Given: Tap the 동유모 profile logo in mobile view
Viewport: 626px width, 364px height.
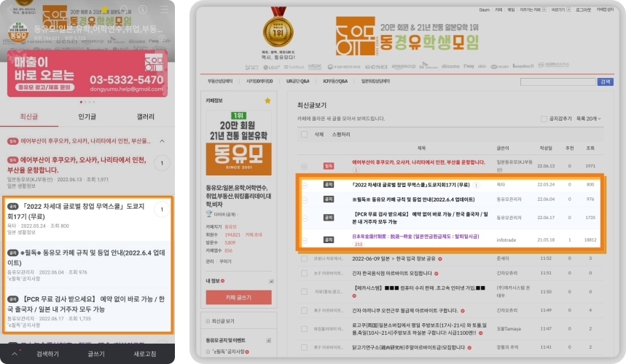Looking at the screenshot, I should click(x=18, y=32).
